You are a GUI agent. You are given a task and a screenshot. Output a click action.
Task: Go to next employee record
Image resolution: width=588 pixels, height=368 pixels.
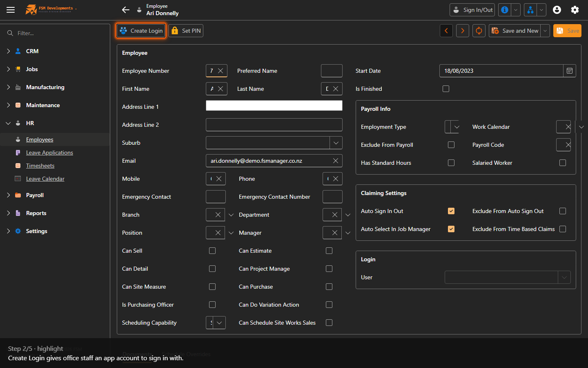[463, 31]
